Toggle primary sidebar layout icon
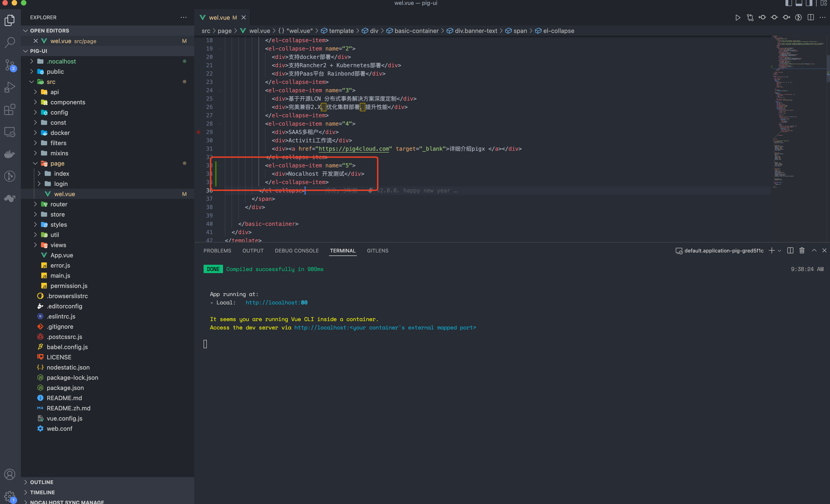This screenshot has width=830, height=504. point(788,3)
